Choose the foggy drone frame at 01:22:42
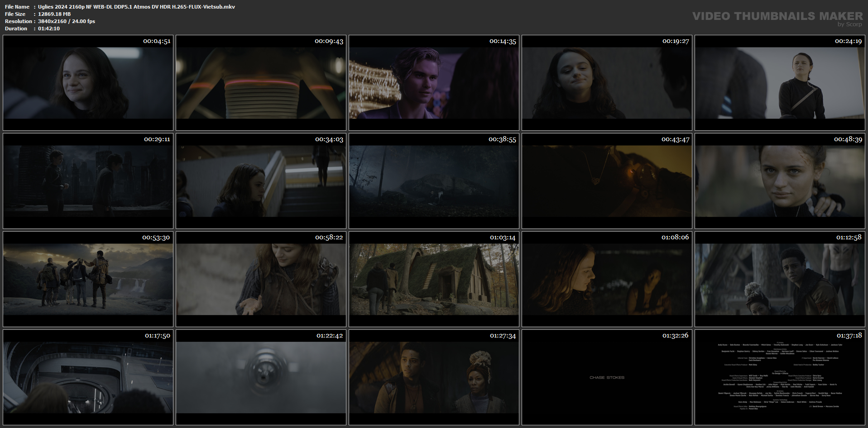Image resolution: width=868 pixels, height=428 pixels. pyautogui.click(x=261, y=377)
